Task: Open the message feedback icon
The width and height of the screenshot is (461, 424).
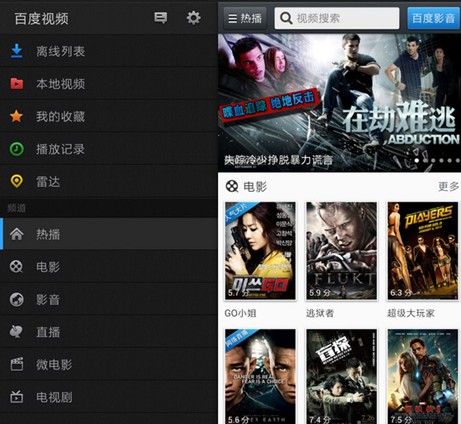Action: 160,18
